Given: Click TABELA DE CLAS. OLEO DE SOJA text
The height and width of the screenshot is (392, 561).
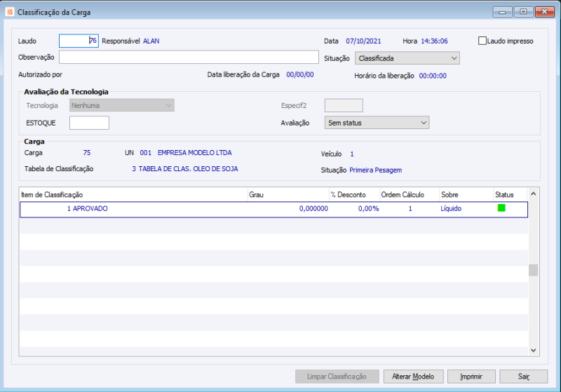Looking at the screenshot, I should tap(188, 169).
